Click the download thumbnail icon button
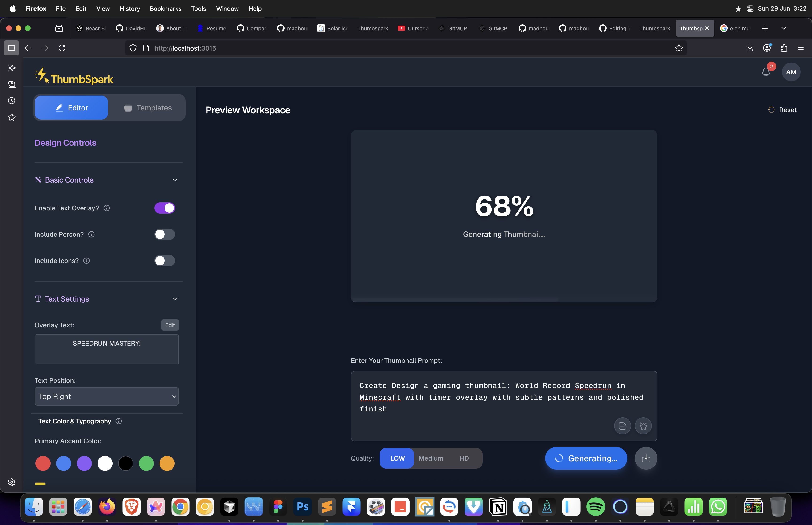Screen dimensions: 812x525 [646, 458]
